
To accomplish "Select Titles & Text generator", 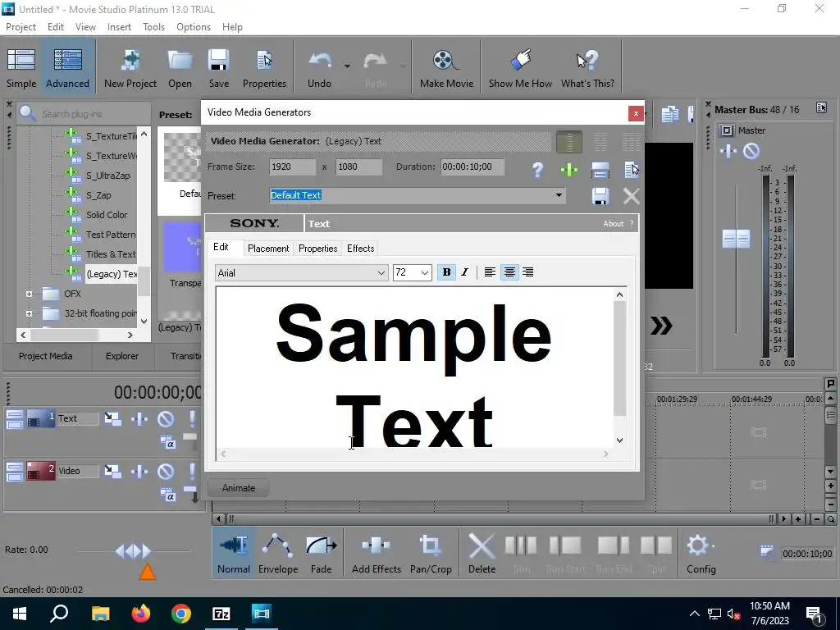I will 111,254.
